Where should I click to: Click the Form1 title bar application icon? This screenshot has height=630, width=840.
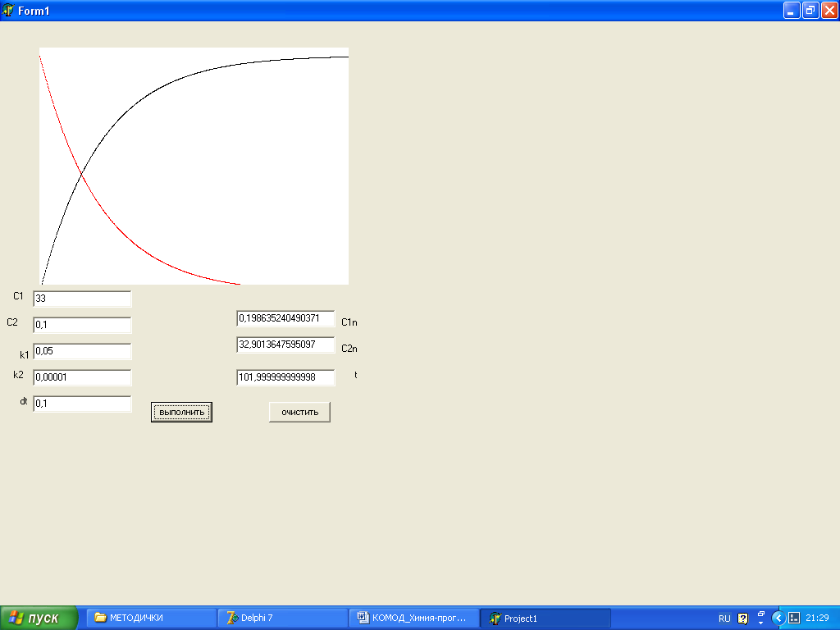click(8, 10)
